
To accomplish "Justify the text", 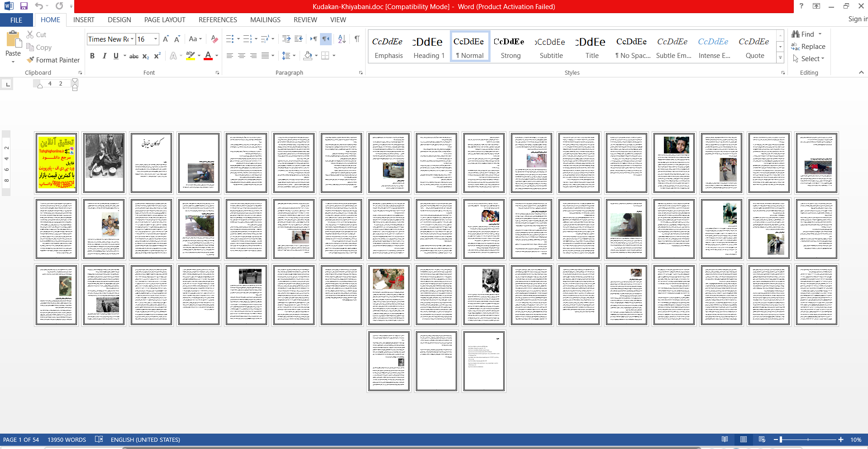I will click(265, 56).
